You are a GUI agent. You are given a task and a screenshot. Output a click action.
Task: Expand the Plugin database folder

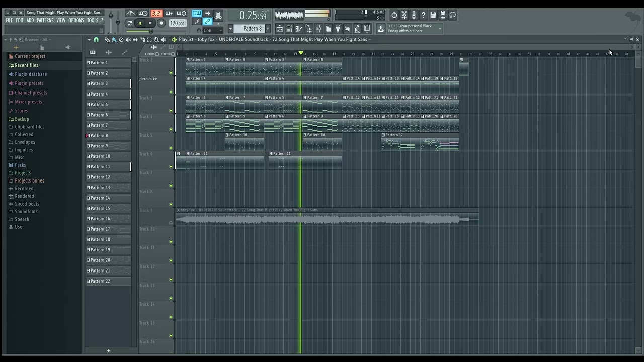click(31, 74)
